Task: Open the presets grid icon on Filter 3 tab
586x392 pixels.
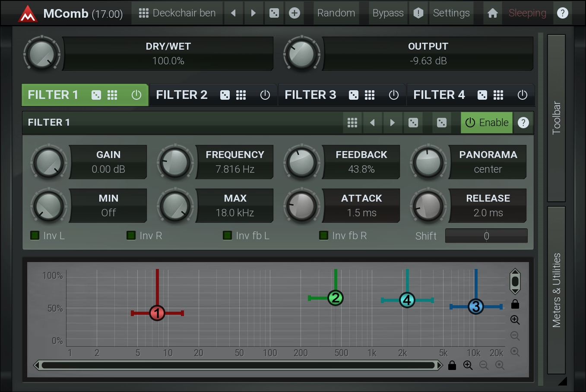Action: coord(370,95)
